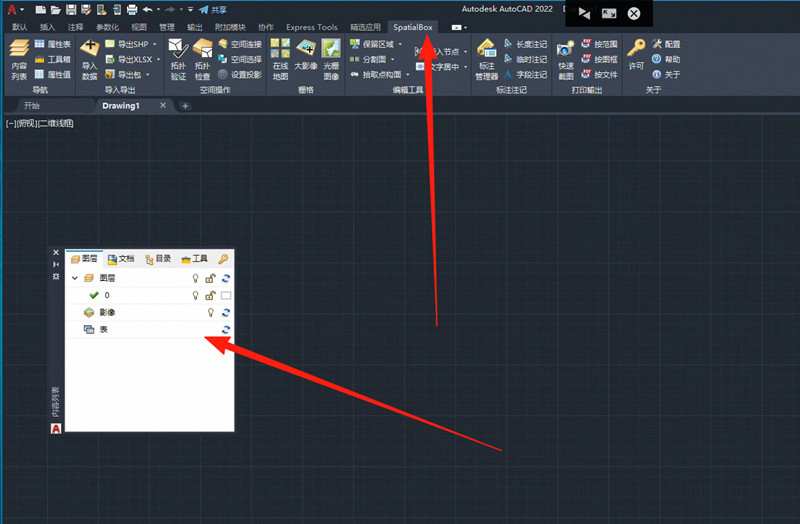
Task: Add a new drawing tab with plus
Action: click(185, 106)
